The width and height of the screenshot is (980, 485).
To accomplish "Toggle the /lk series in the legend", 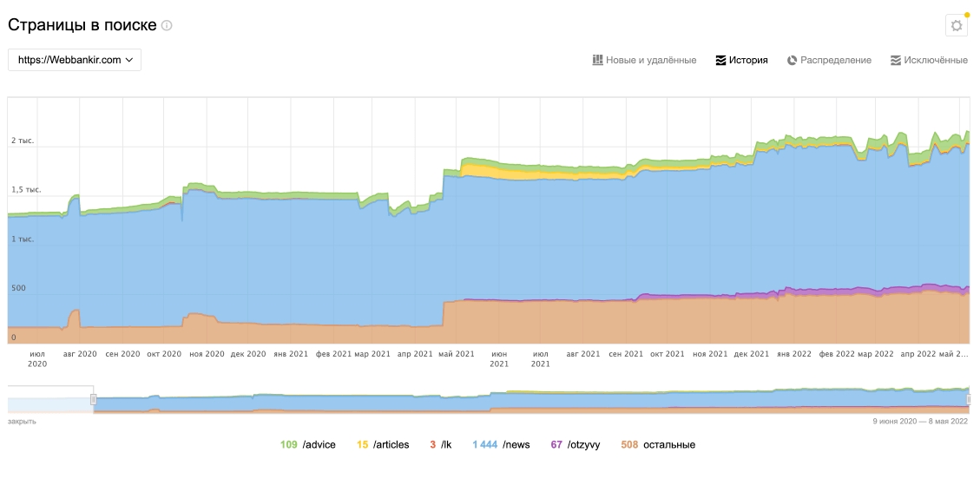I will 446,445.
